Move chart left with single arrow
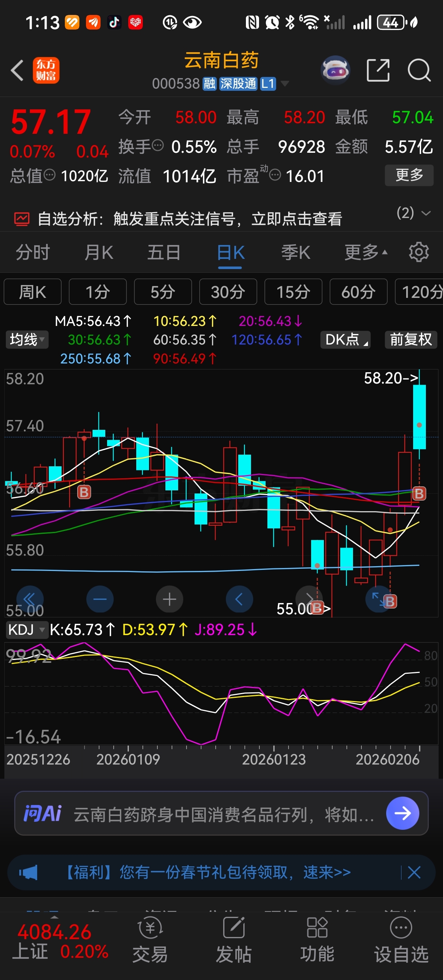443x980 pixels. 239,599
